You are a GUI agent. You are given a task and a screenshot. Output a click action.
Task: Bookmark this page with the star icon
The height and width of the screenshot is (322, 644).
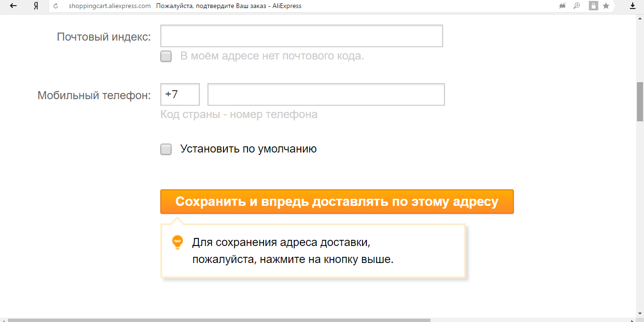point(606,6)
